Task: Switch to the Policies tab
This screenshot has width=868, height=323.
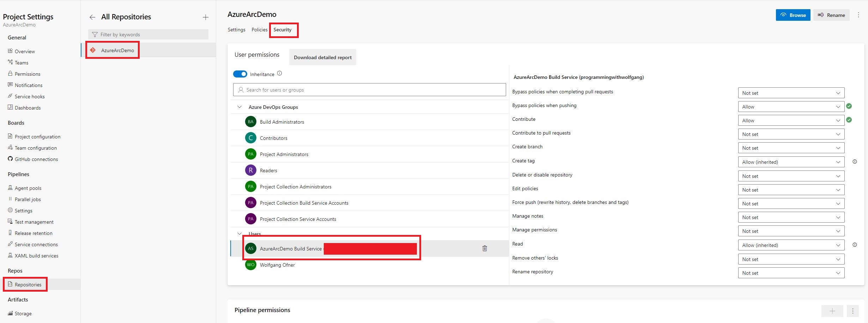Action: [x=259, y=30]
